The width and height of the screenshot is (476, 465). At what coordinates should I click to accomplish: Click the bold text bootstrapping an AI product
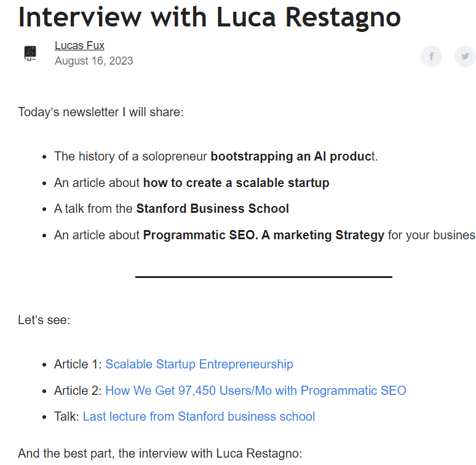click(x=293, y=157)
